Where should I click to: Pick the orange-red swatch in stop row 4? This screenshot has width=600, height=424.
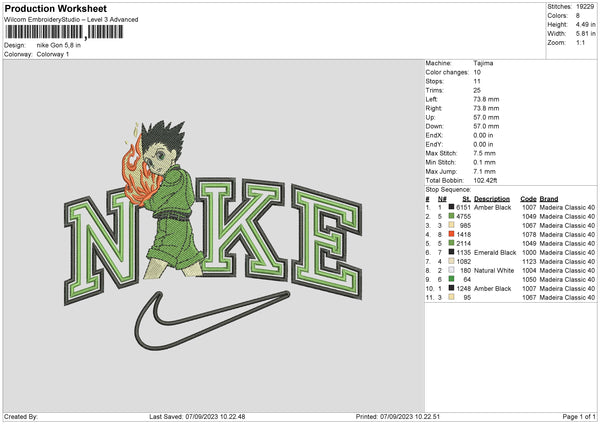[x=452, y=234]
